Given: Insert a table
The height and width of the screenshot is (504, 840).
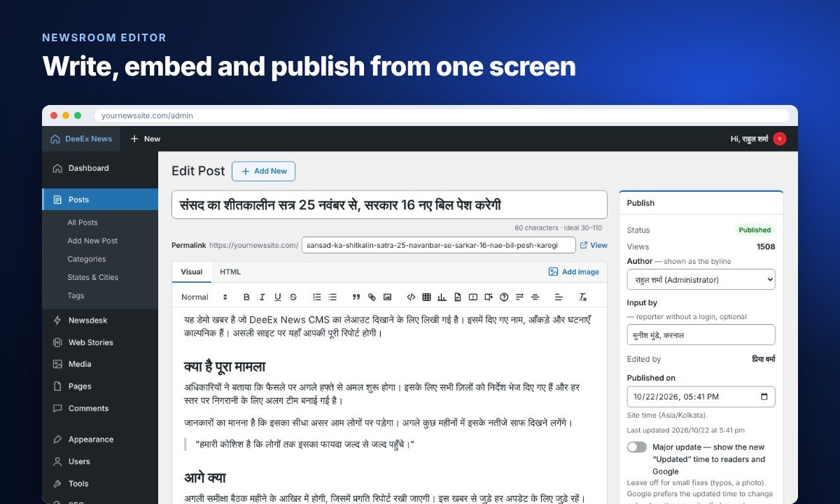Looking at the screenshot, I should point(426,297).
